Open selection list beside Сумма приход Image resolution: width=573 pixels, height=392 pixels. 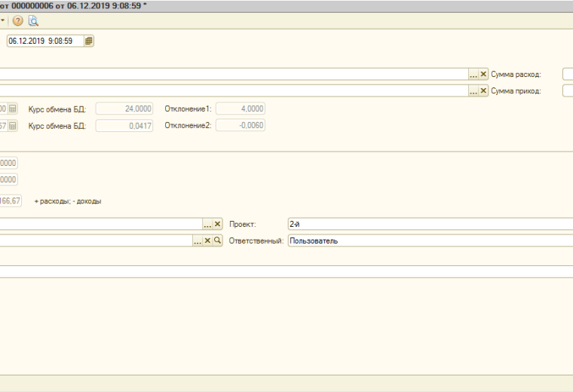pyautogui.click(x=473, y=91)
